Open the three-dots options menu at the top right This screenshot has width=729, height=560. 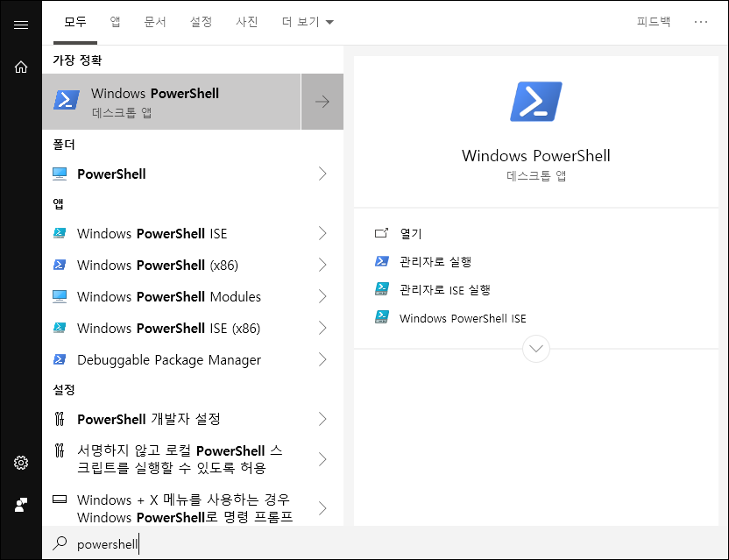click(701, 22)
